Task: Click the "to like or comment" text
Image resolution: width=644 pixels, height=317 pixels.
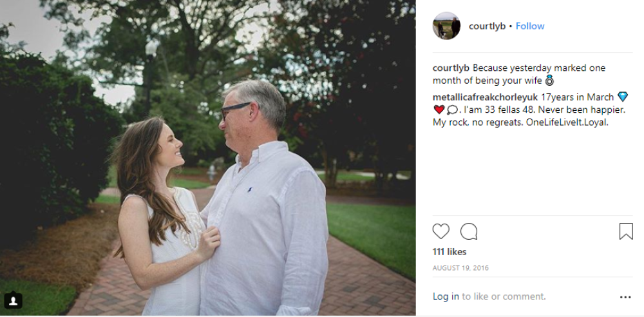Action: coord(504,296)
